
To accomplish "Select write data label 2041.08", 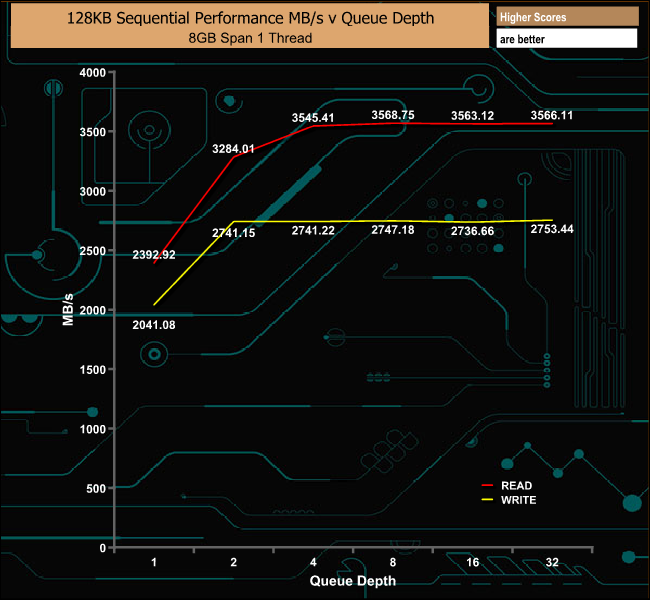I will [x=154, y=325].
